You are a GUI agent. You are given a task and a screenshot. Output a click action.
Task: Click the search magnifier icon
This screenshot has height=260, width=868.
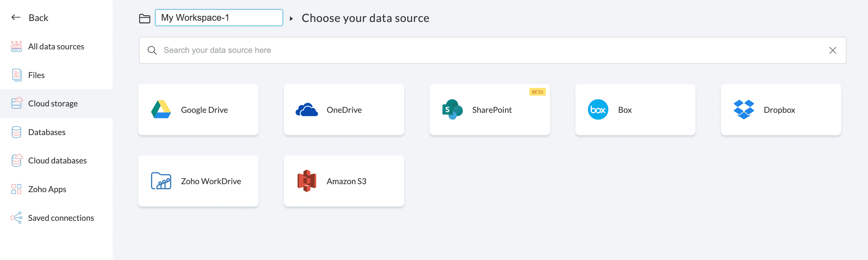pos(152,51)
